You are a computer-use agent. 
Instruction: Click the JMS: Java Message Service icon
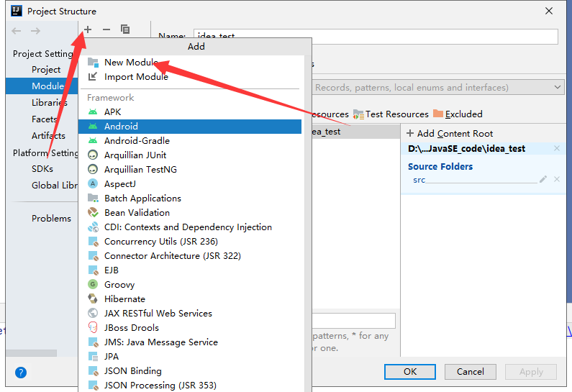point(93,342)
